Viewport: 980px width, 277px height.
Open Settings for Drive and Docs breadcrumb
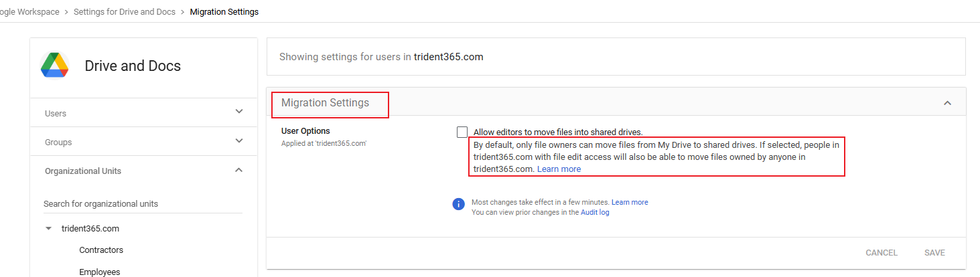coord(124,12)
